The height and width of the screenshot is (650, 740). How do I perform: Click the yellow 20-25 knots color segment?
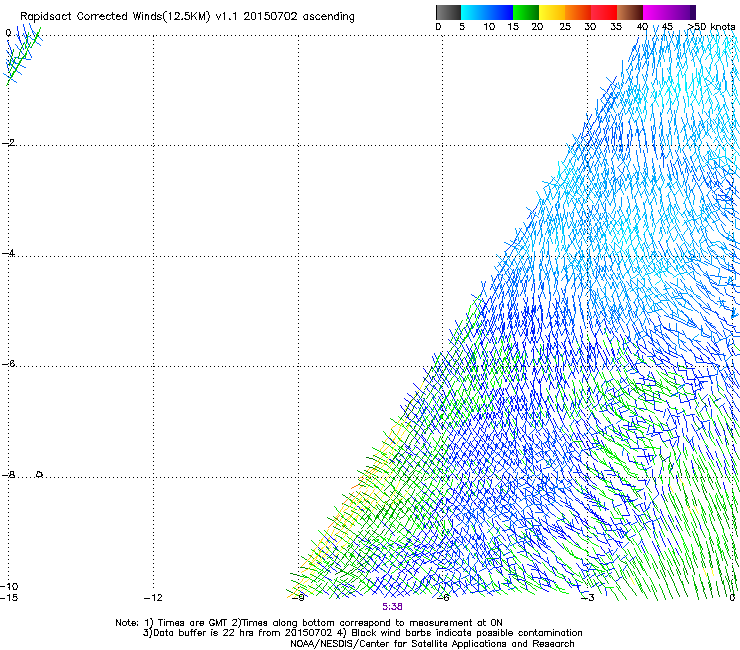click(x=552, y=12)
